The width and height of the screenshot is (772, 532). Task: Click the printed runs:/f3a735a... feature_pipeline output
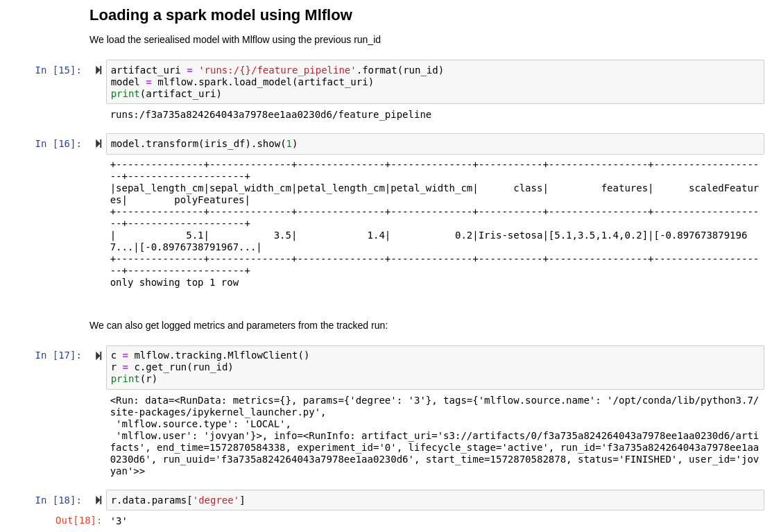(271, 114)
